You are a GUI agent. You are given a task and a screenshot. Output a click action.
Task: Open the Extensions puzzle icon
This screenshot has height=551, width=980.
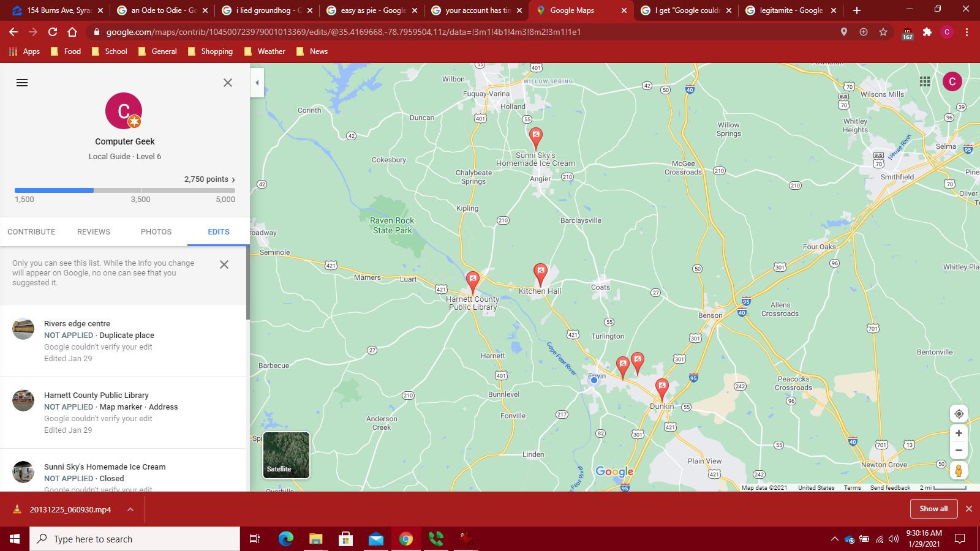(x=927, y=32)
